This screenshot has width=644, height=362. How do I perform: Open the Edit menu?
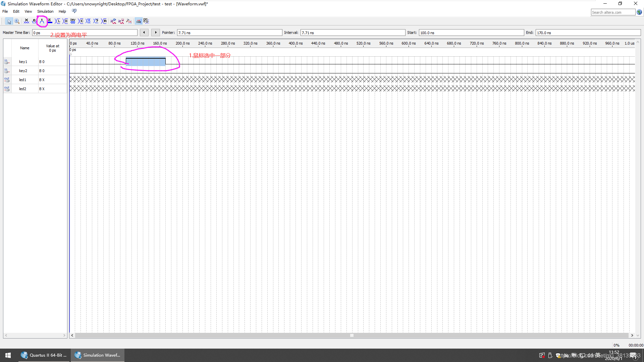pos(16,11)
